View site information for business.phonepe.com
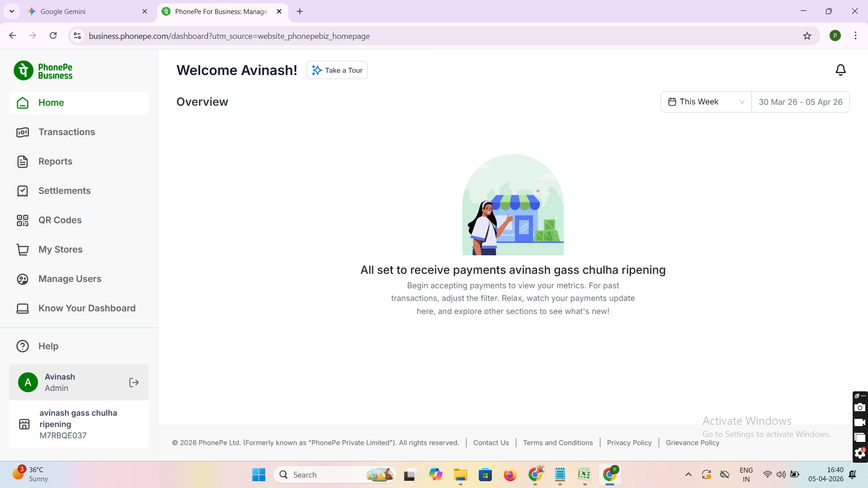The image size is (868, 488). (x=77, y=36)
